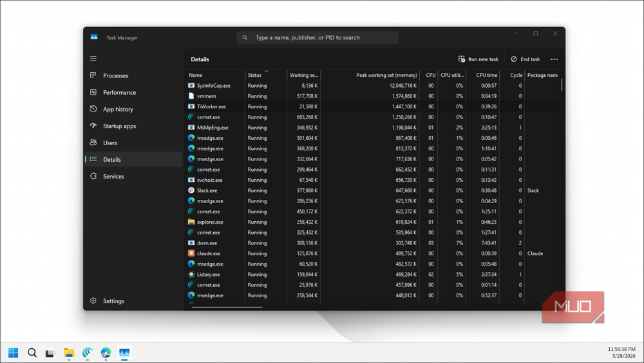Click the search box in title bar

click(x=317, y=37)
